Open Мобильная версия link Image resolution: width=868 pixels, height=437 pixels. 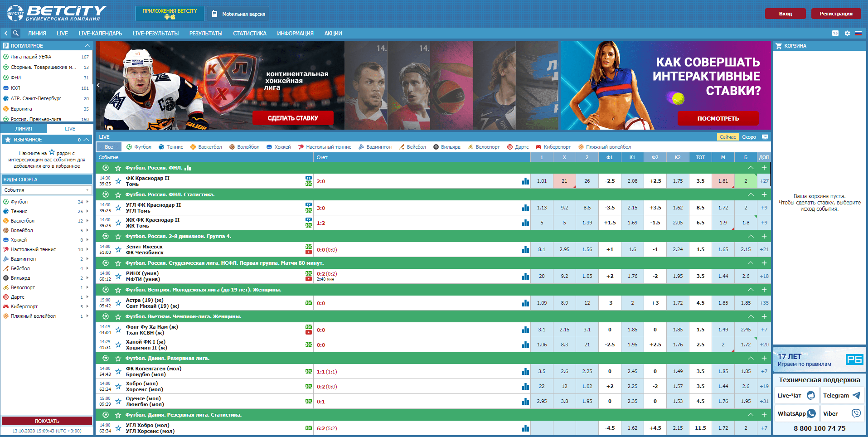click(238, 14)
